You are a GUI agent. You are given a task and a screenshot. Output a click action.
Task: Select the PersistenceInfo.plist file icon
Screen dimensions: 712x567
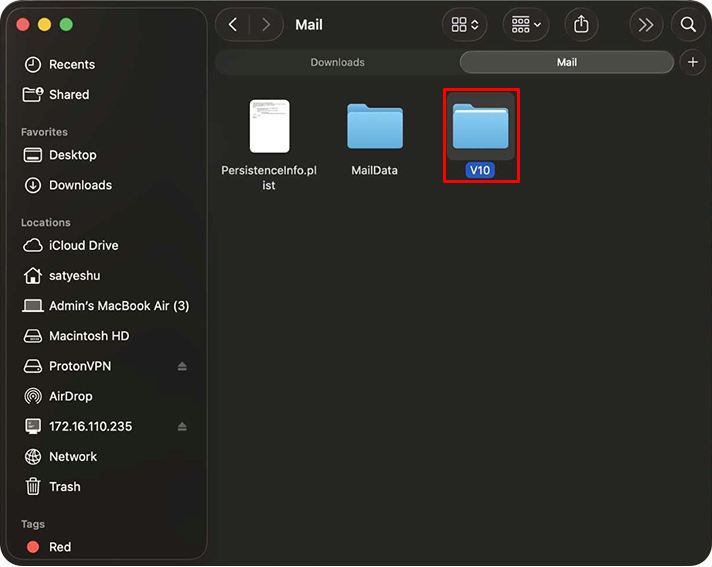click(269, 126)
